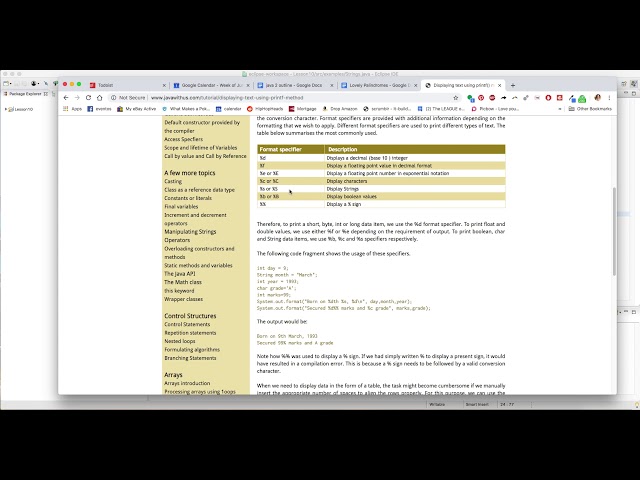
Task: Open Control Statements link
Action: [187, 324]
